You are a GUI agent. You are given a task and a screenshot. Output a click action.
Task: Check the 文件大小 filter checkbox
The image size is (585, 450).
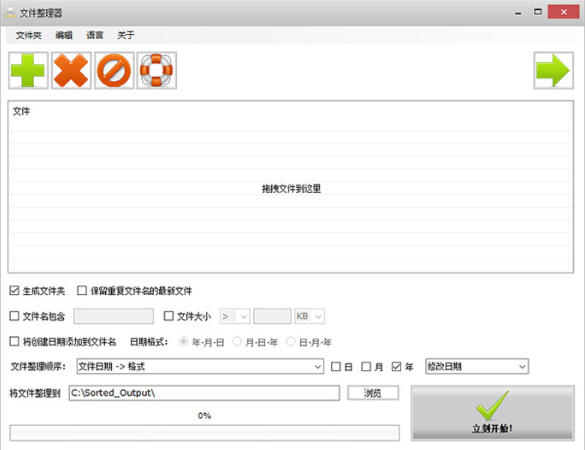tap(169, 316)
